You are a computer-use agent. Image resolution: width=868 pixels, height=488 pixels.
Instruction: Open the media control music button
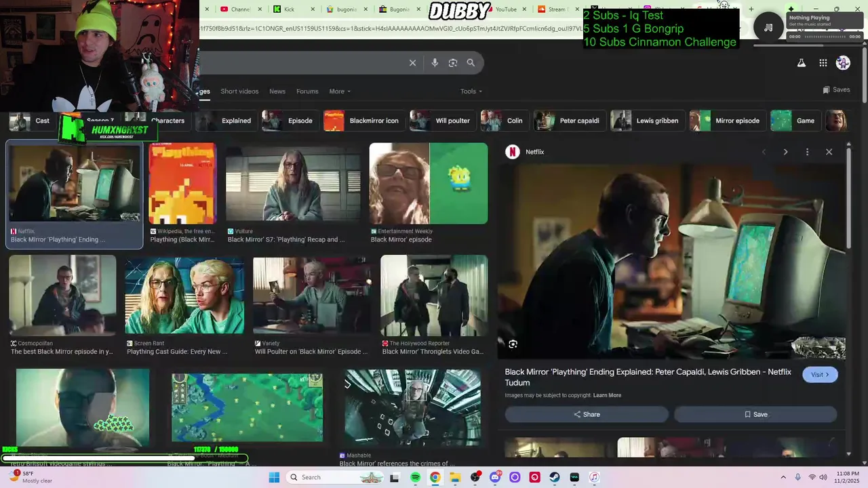coord(768,27)
